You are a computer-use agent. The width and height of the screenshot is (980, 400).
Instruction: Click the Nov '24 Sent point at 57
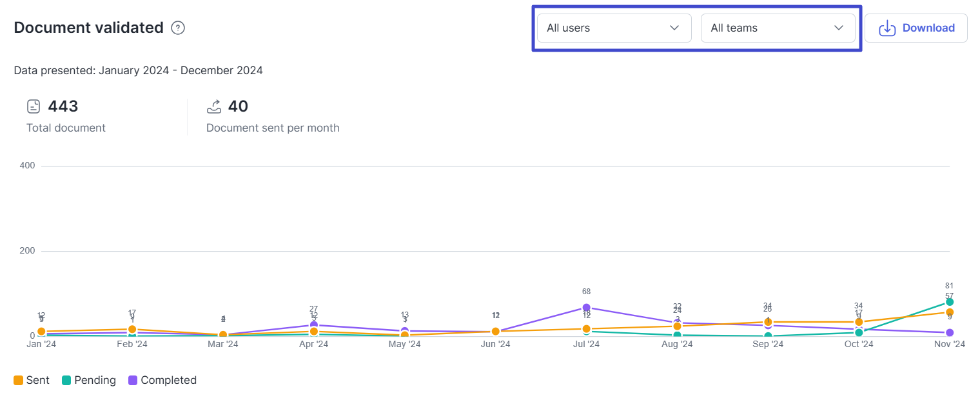point(950,312)
